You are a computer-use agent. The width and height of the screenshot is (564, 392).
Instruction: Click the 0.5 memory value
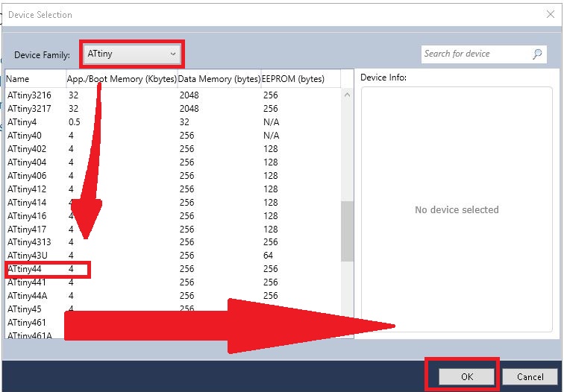click(74, 122)
